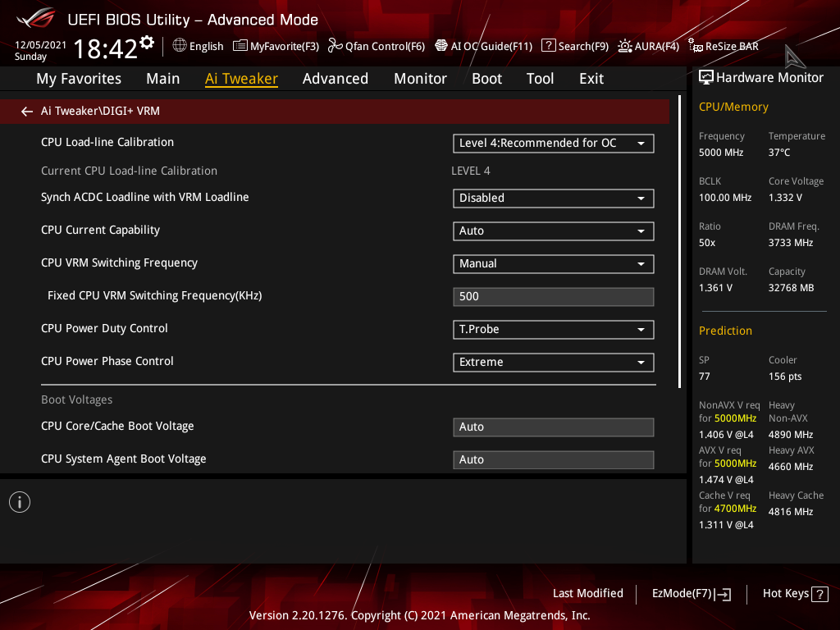Open the Monitor tab

(421, 79)
